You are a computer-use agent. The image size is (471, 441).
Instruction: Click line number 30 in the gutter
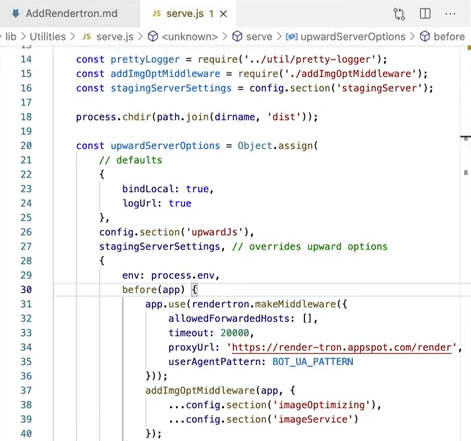pyautogui.click(x=26, y=290)
